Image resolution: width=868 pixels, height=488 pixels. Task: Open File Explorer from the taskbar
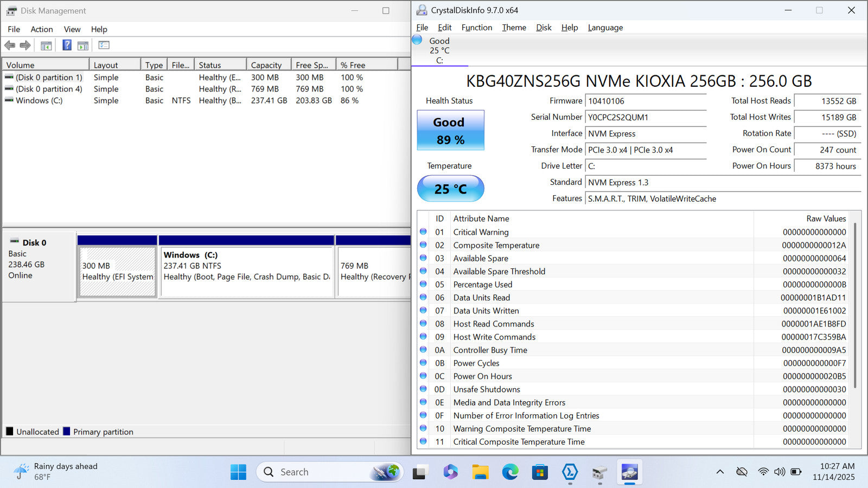pyautogui.click(x=480, y=472)
